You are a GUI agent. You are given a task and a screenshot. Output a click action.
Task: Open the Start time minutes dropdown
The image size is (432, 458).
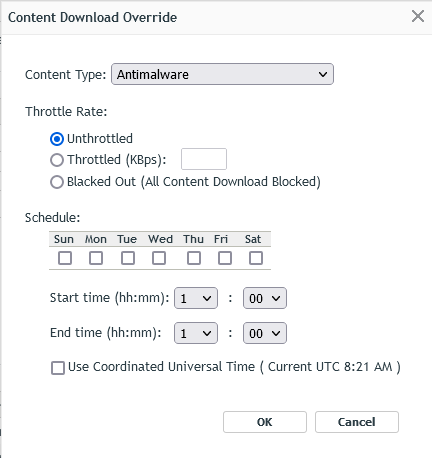pos(265,298)
